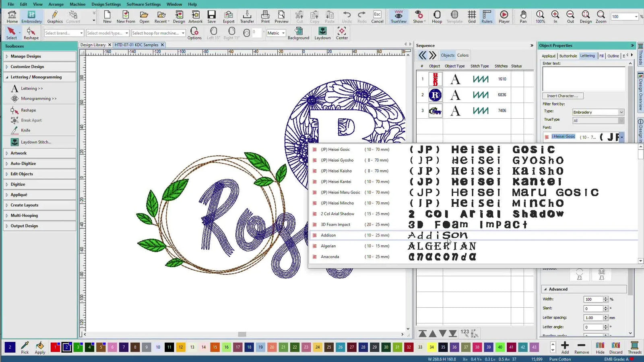Open the Software Settings menu
Image resolution: width=644 pixels, height=362 pixels.
pos(143,4)
